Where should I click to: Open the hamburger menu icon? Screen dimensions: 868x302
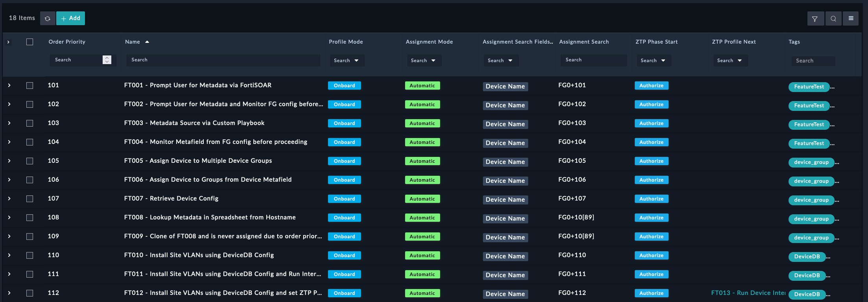click(851, 18)
